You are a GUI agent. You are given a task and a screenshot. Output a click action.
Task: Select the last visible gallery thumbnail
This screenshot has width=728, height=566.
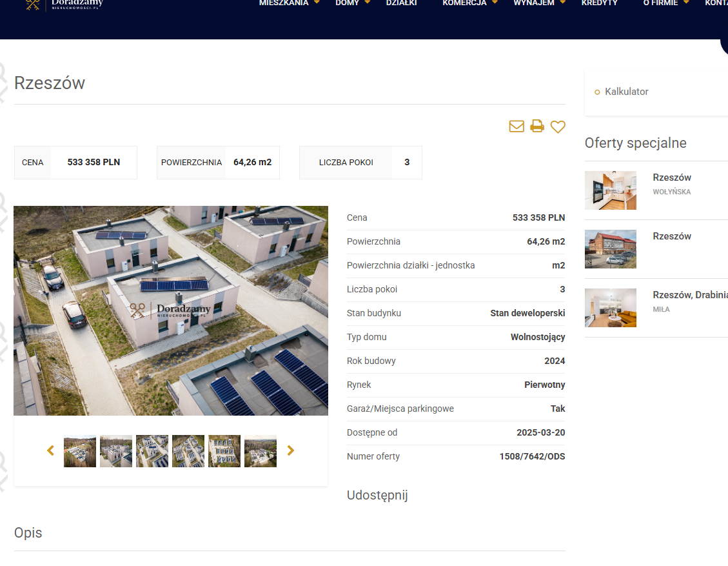pyautogui.click(x=261, y=451)
